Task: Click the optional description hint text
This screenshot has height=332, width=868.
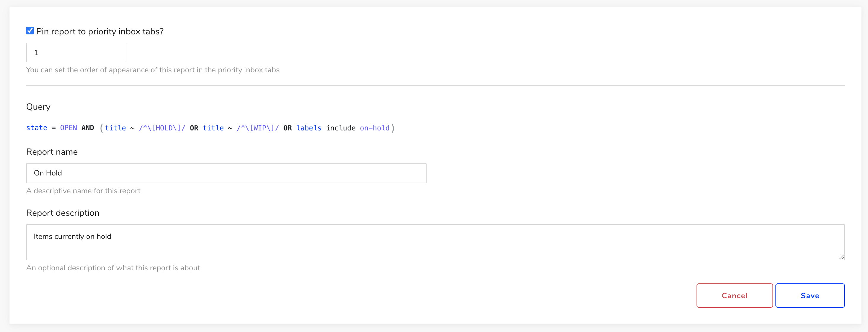Action: click(x=113, y=268)
